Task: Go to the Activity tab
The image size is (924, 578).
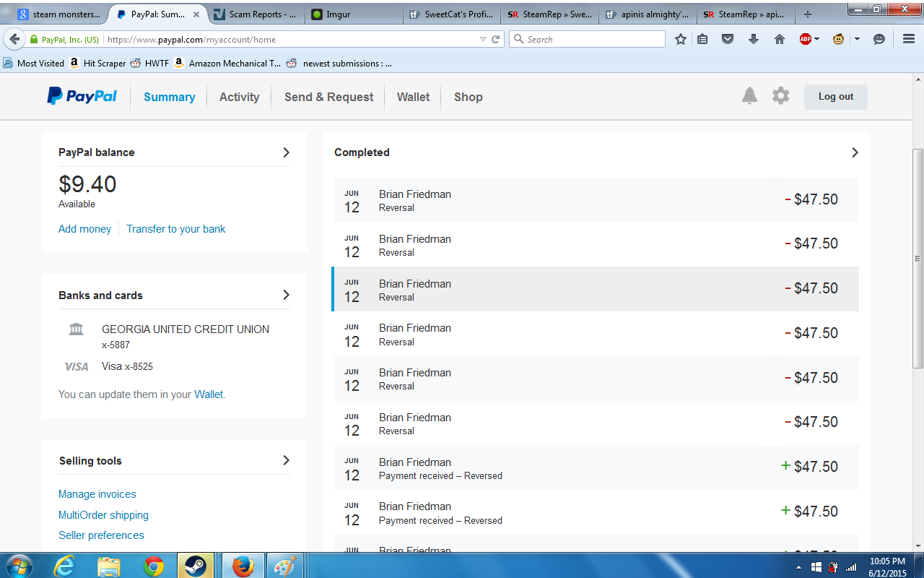Action: [239, 97]
